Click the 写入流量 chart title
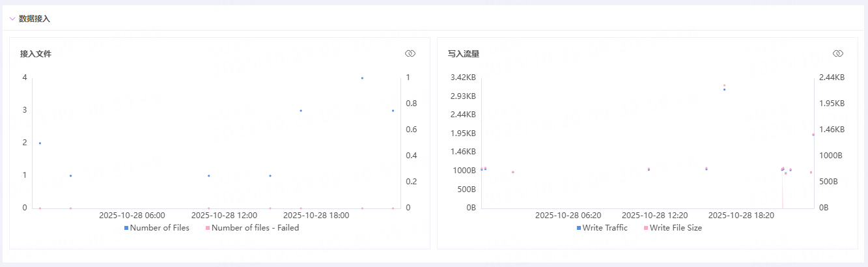 tap(464, 54)
